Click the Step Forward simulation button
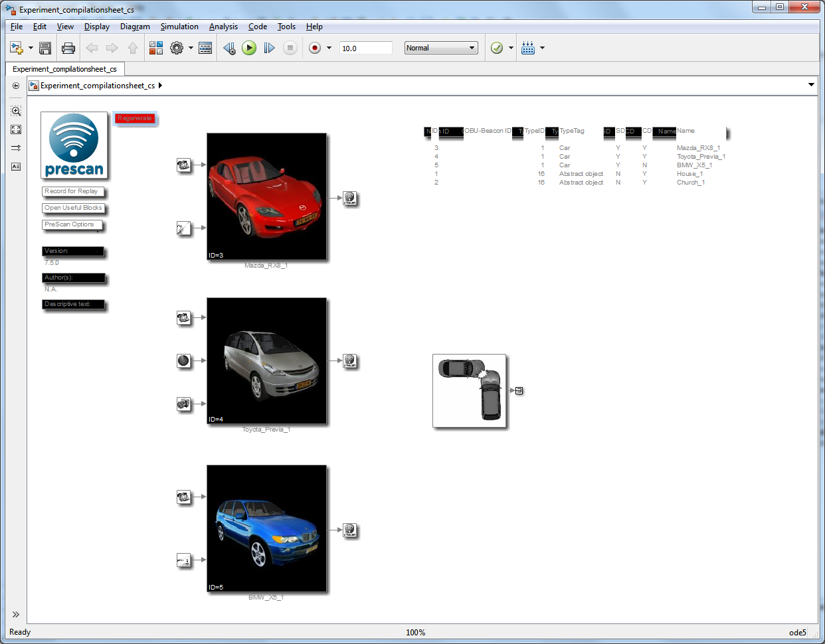 tap(269, 48)
